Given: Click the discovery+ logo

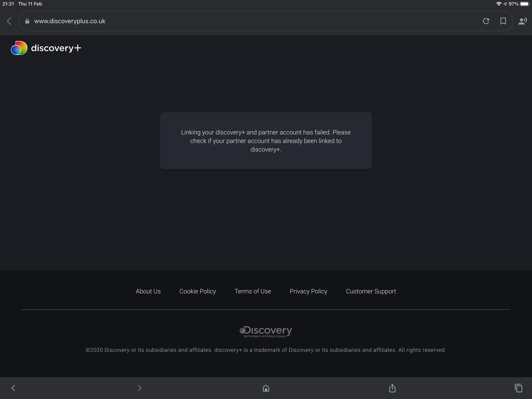Looking at the screenshot, I should tap(46, 48).
